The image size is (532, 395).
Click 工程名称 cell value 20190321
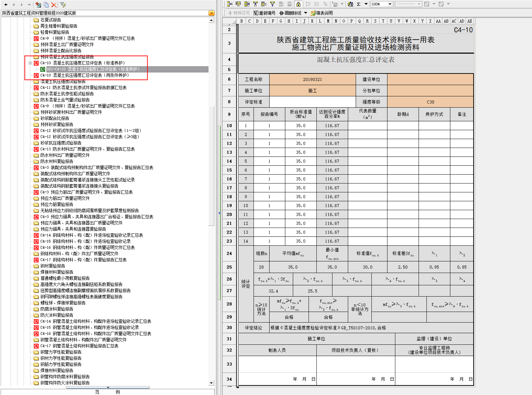(x=313, y=79)
